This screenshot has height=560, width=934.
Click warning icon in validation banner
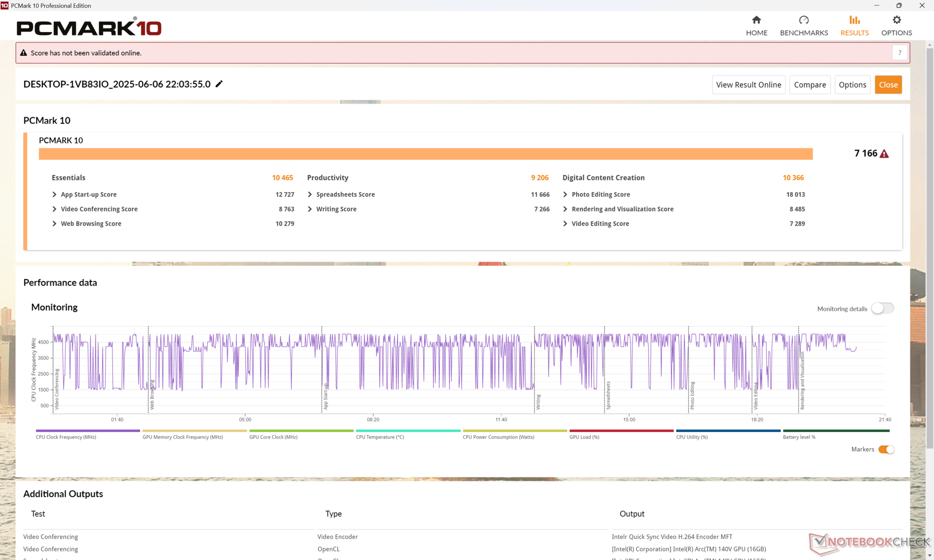(23, 53)
